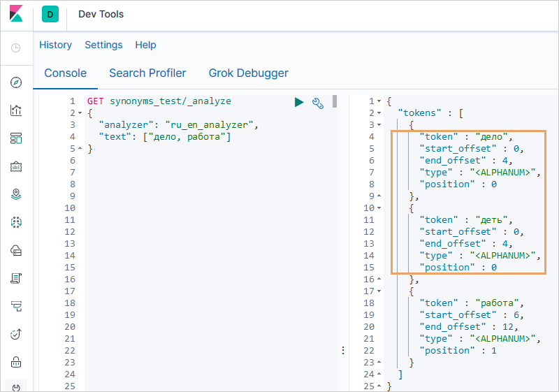Open Machine Learning icon in sidebar
This screenshot has height=392, width=559.
point(16,222)
